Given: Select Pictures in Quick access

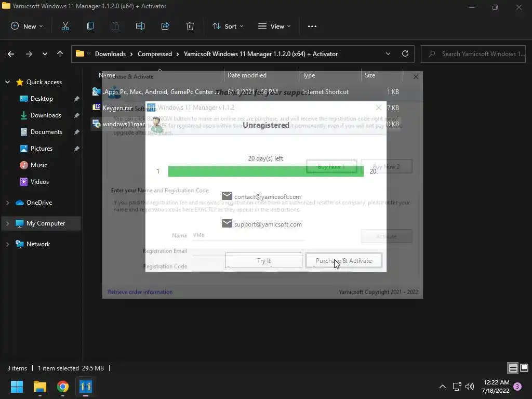Looking at the screenshot, I should (x=42, y=149).
